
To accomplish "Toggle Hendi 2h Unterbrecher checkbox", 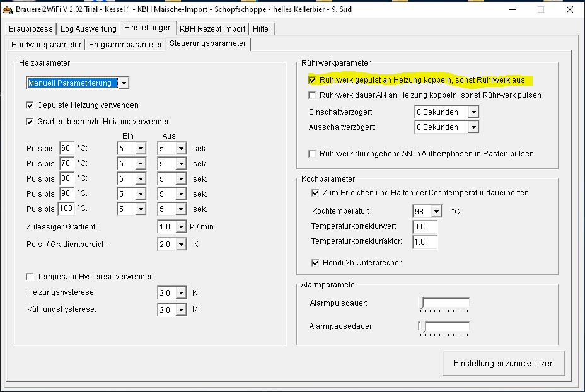I will [315, 263].
